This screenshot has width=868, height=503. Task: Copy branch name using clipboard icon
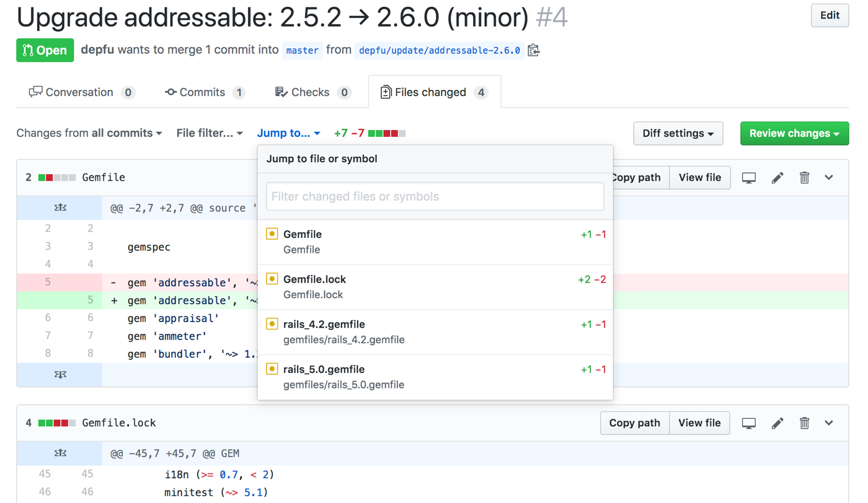click(533, 50)
